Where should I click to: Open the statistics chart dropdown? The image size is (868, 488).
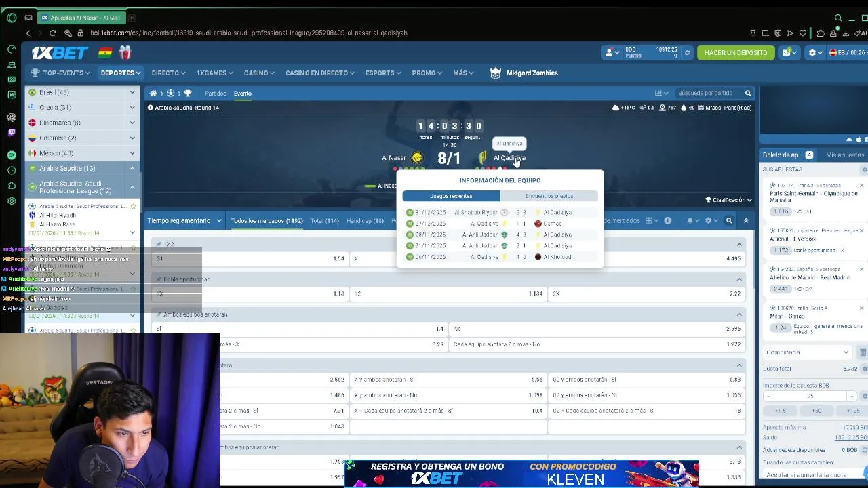[x=660, y=93]
